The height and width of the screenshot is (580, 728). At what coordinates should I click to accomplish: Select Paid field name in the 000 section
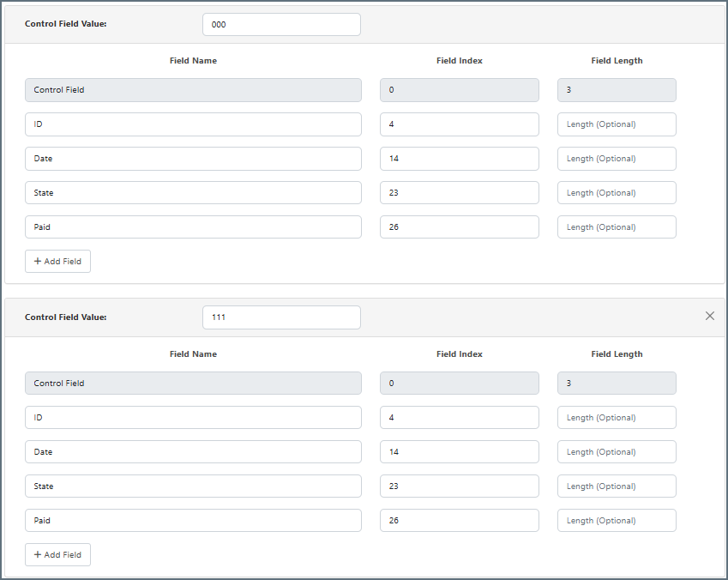point(193,227)
